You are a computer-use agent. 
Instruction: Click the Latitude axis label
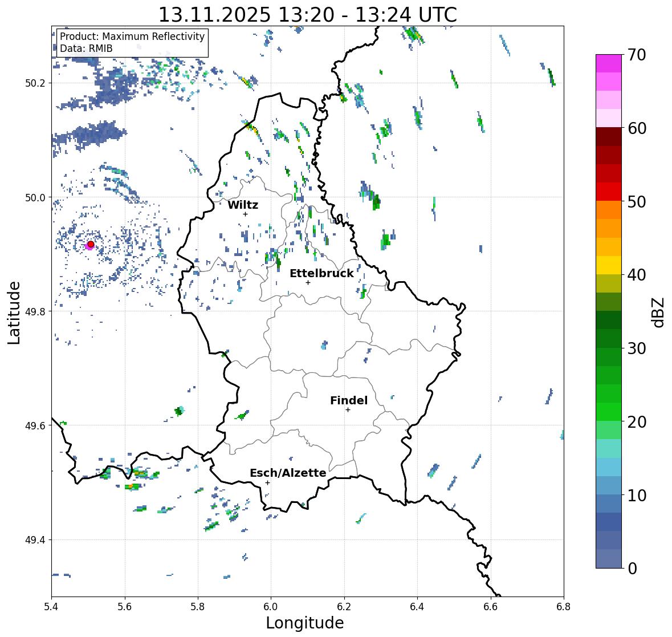pos(14,313)
